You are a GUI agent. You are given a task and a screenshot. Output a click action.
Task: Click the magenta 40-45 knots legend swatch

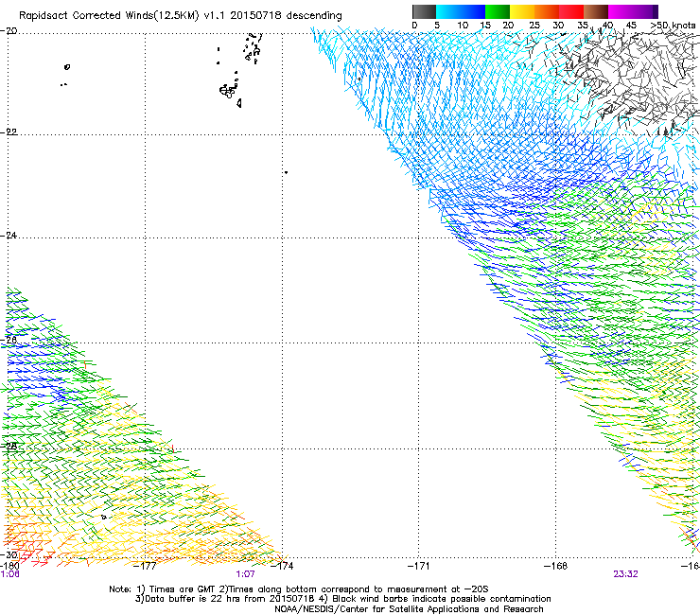click(x=621, y=11)
